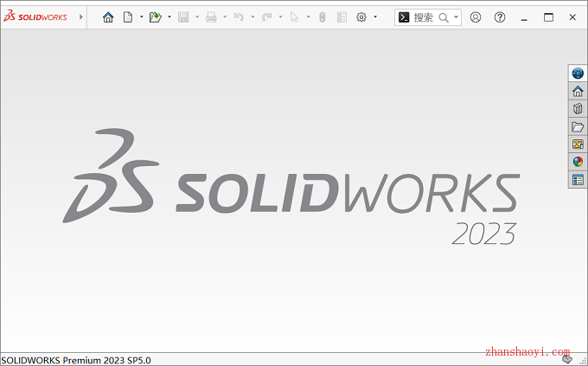Open the Help question mark icon
588x366 pixels.
point(500,17)
